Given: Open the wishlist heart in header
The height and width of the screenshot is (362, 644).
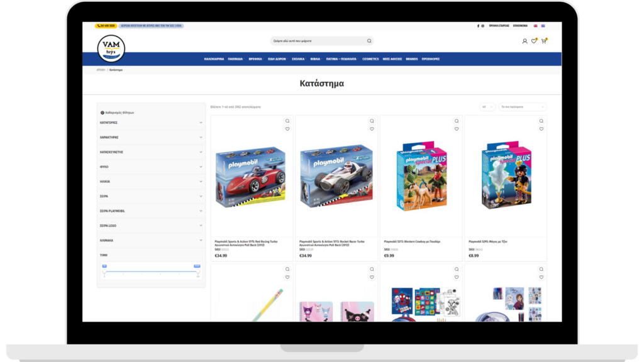Looking at the screenshot, I should pyautogui.click(x=534, y=41).
